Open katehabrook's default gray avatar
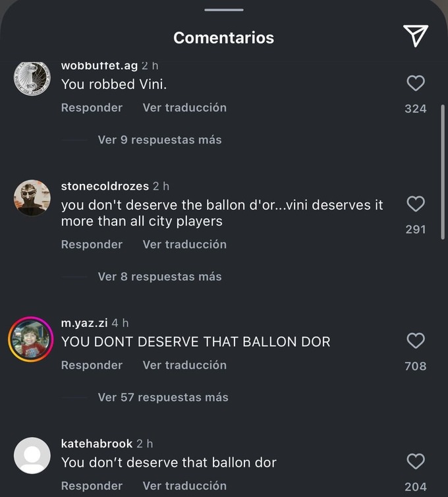Viewport: 448px width, 497px height. (x=32, y=455)
